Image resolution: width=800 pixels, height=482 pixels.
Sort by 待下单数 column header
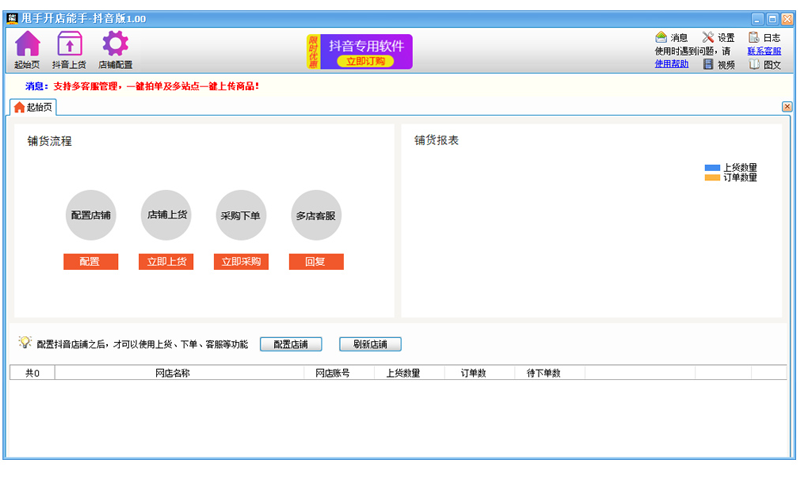pos(550,373)
